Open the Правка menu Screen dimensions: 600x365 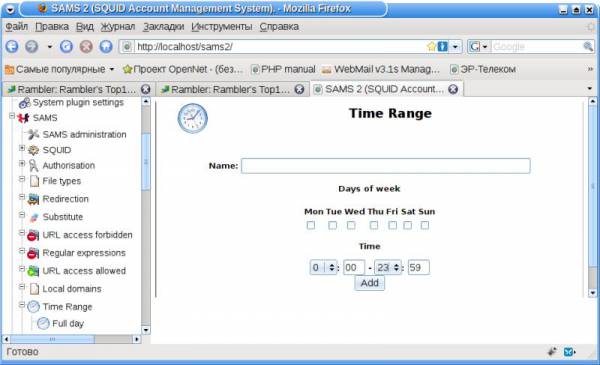[52, 27]
